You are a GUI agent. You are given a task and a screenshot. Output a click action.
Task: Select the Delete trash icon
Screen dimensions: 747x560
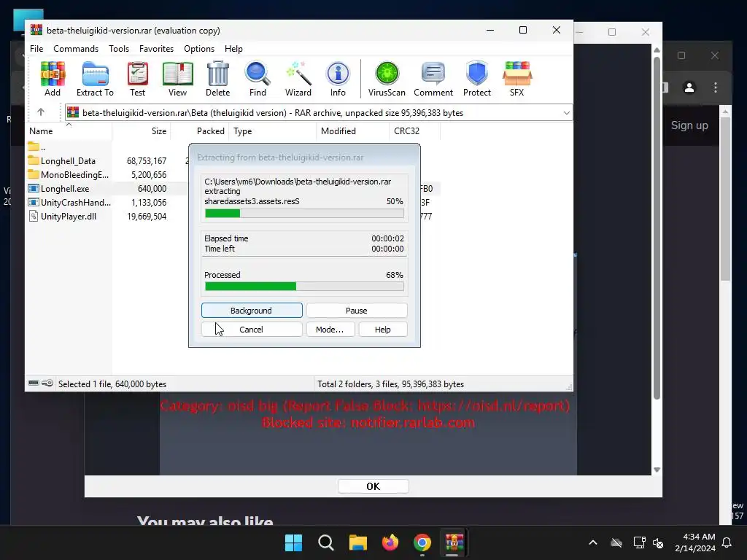coord(217,79)
